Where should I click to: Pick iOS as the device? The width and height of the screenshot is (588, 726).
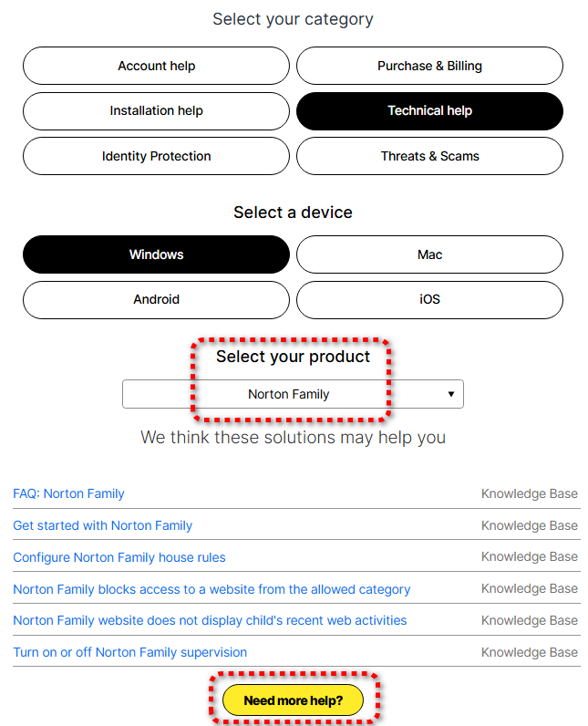click(429, 299)
